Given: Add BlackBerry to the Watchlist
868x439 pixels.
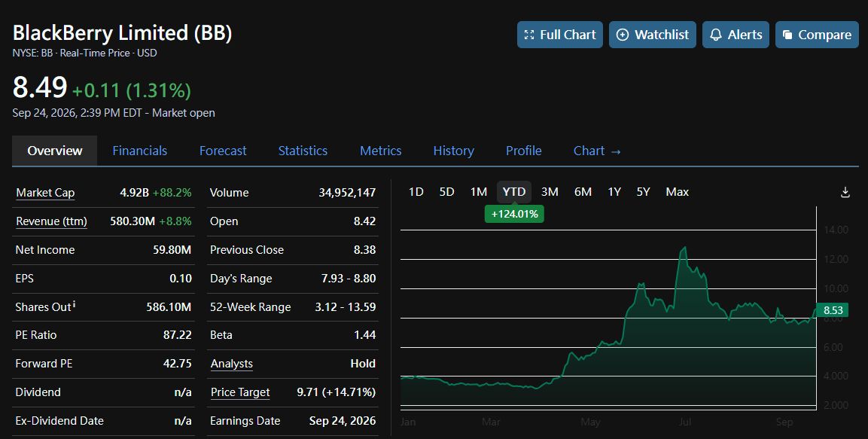Looking at the screenshot, I should click(x=653, y=35).
